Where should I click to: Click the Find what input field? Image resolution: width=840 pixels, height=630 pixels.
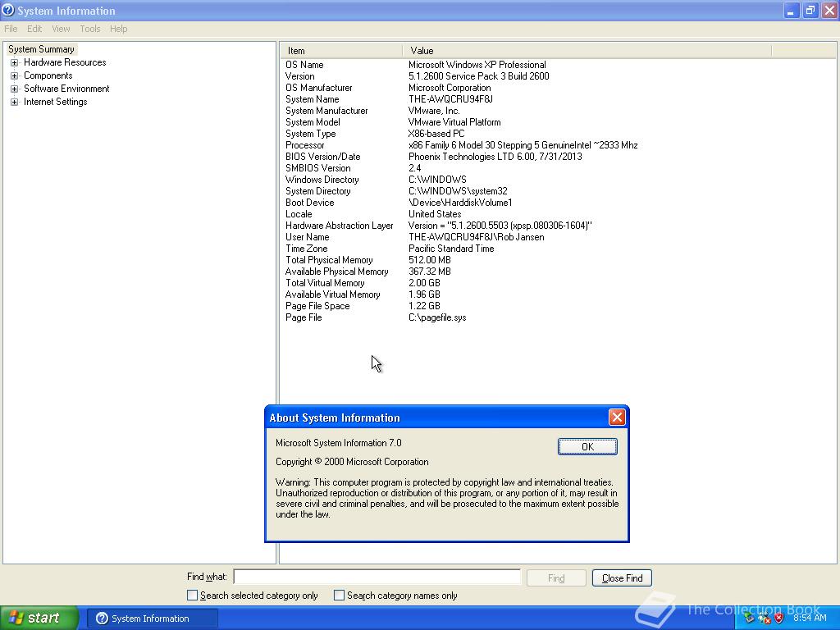tap(377, 577)
